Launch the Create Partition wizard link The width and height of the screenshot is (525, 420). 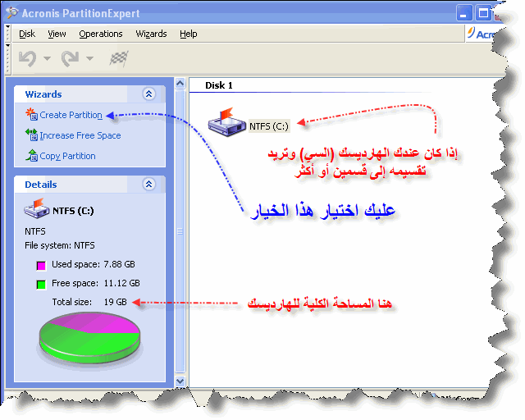(71, 115)
